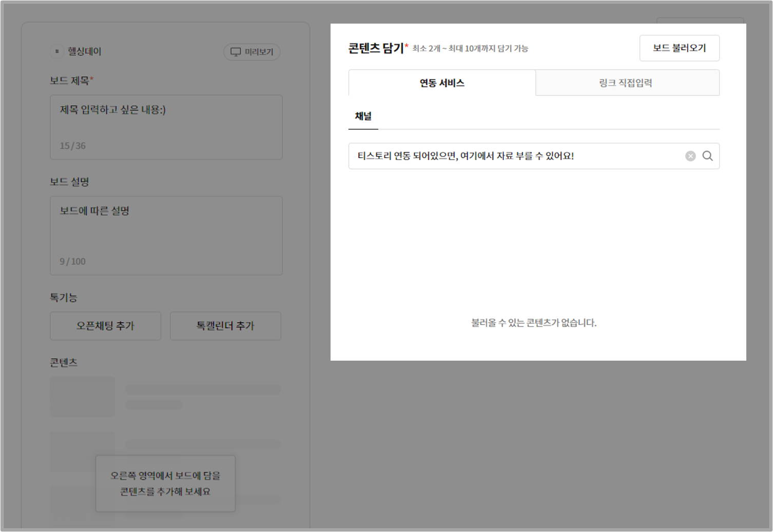Viewport: 773px width, 532px height.
Task: Switch to the 링크 직접입력 tab
Action: 627,83
